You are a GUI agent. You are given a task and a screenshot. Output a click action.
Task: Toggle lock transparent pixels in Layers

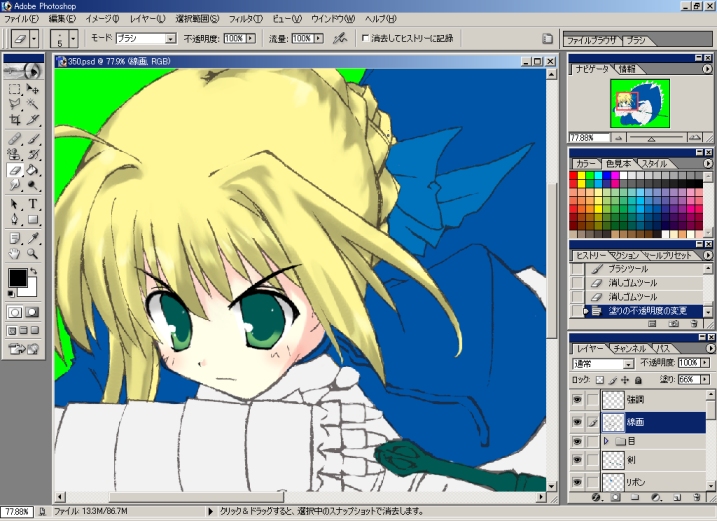[600, 380]
